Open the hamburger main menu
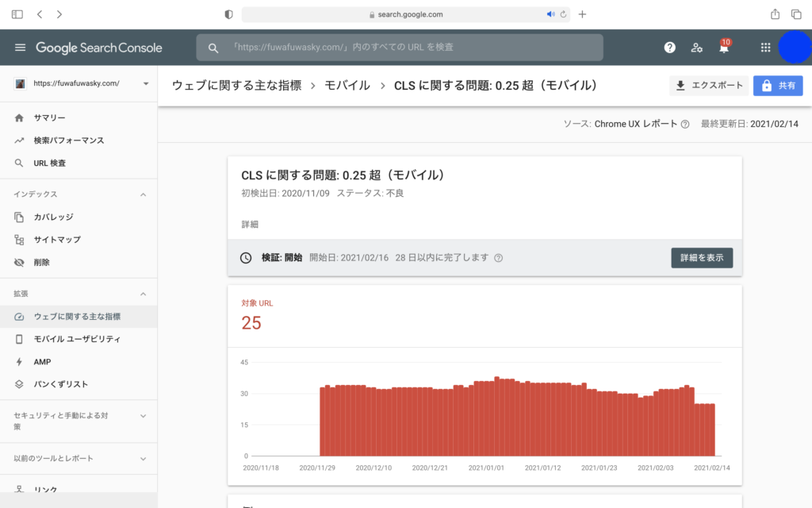Viewport: 812px width, 508px height. coord(20,48)
